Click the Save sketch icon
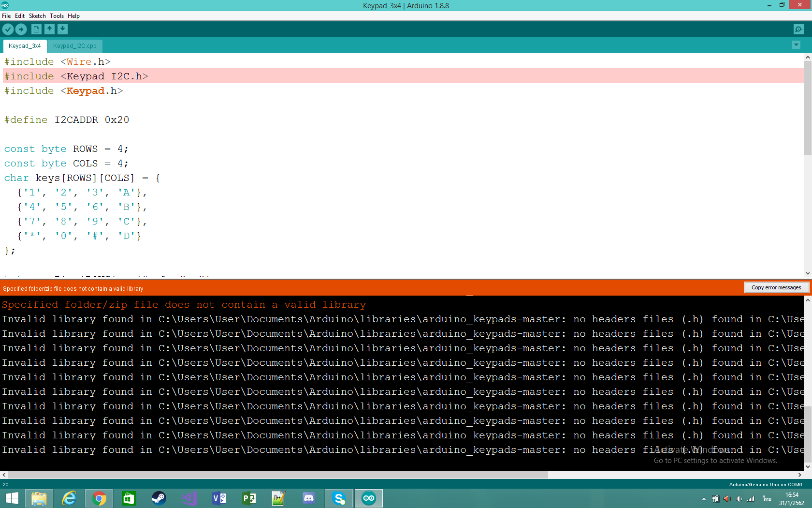This screenshot has height=508, width=812. 62,30
